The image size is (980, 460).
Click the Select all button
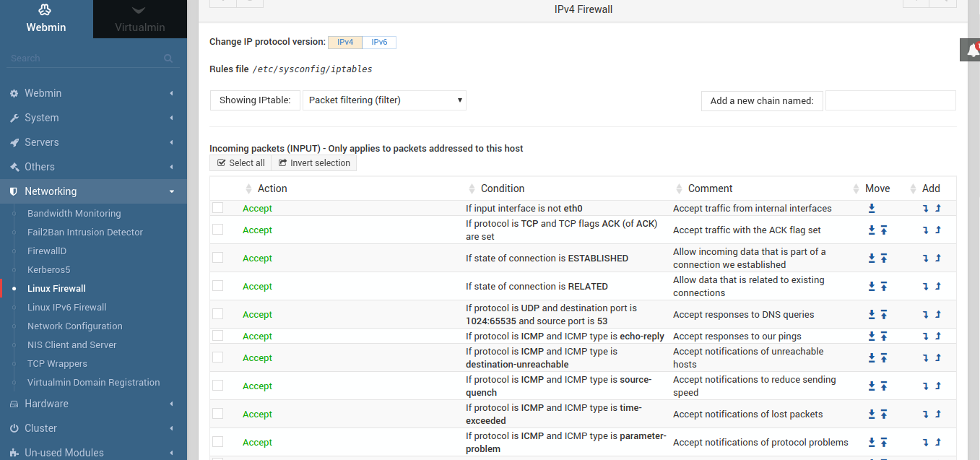pyautogui.click(x=241, y=163)
